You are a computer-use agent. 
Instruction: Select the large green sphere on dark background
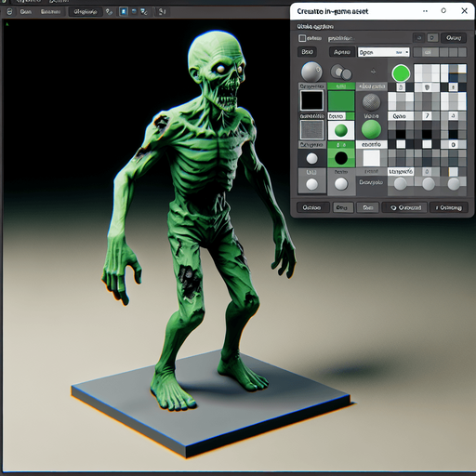(x=371, y=129)
